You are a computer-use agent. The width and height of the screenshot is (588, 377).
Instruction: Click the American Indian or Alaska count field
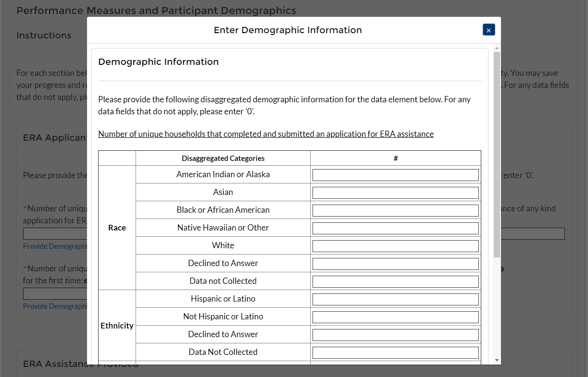tap(395, 175)
